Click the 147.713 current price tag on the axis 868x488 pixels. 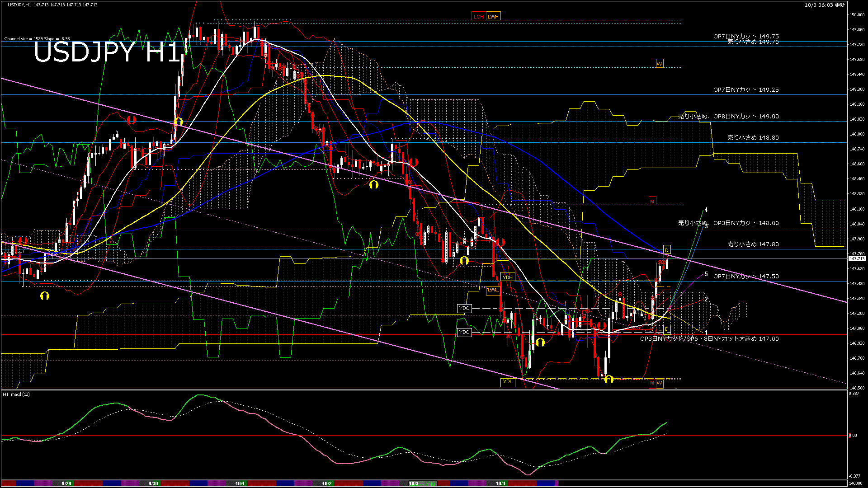click(856, 259)
